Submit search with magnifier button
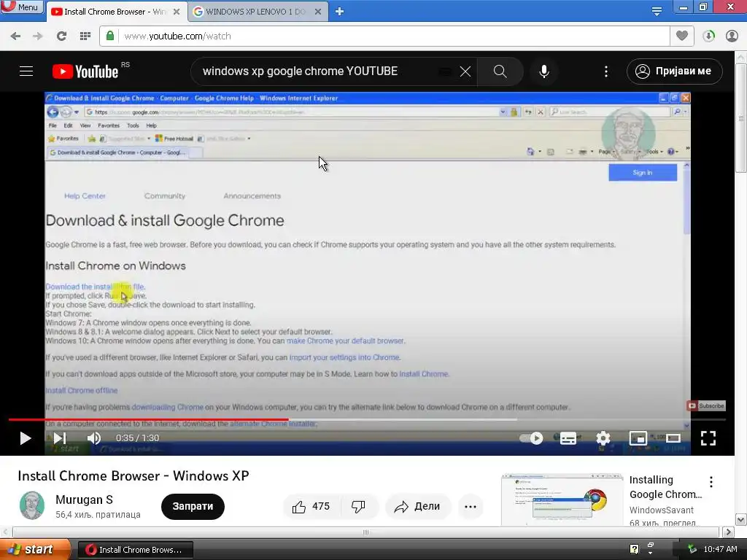 coord(500,71)
